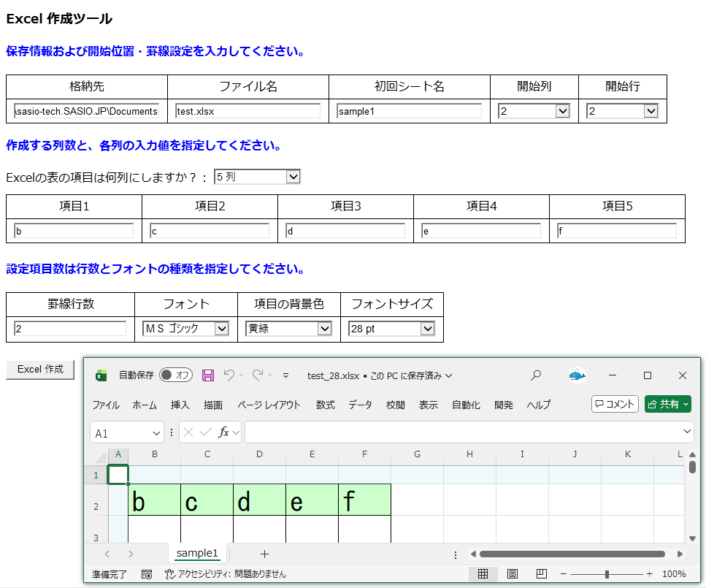Open the フォントサイズ 28 pt dropdown
The height and width of the screenshot is (588, 706).
click(x=391, y=329)
